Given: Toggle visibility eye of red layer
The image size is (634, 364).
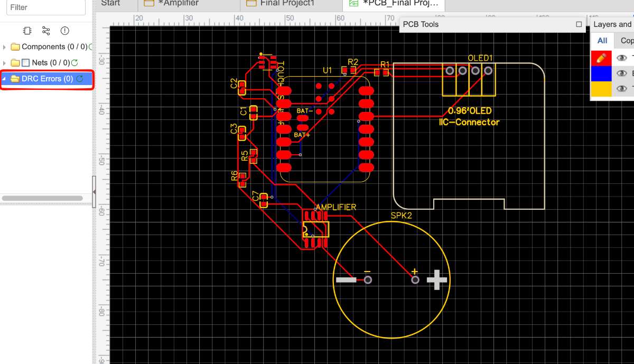Looking at the screenshot, I should point(622,58).
